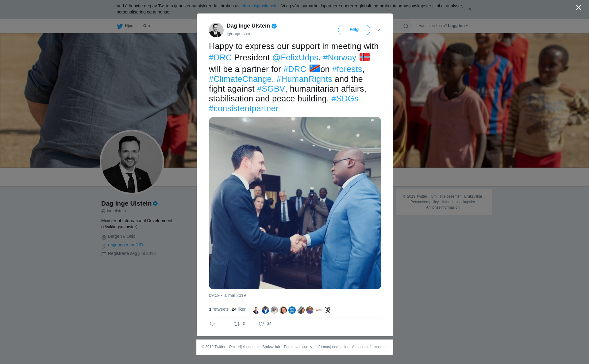Open Dag Inge Ulstein's tweet avatar
The height and width of the screenshot is (364, 589).
216,30
